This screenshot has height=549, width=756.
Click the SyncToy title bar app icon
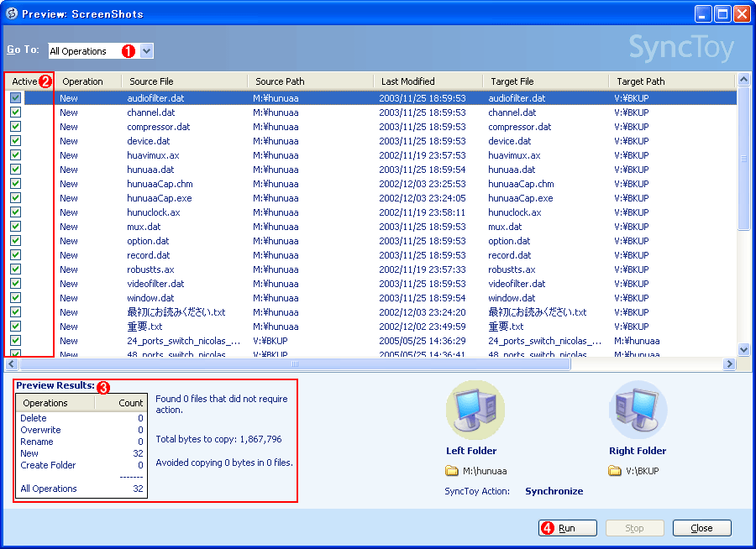pos(11,13)
